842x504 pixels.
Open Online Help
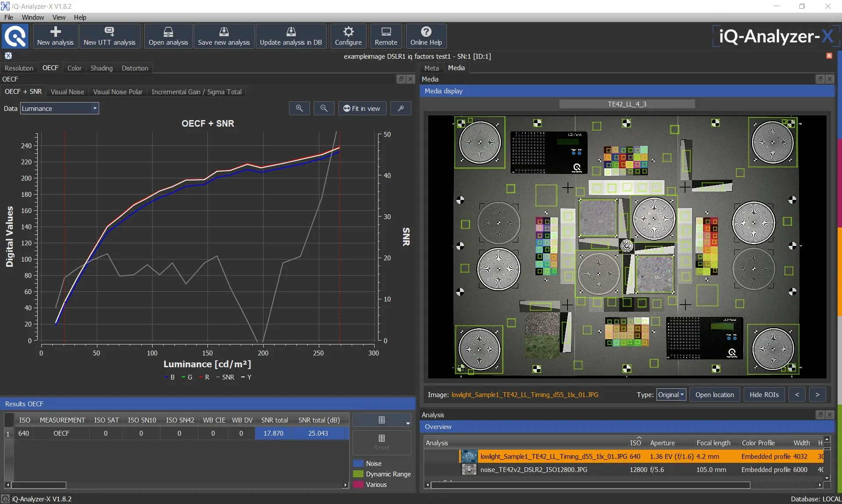[426, 36]
